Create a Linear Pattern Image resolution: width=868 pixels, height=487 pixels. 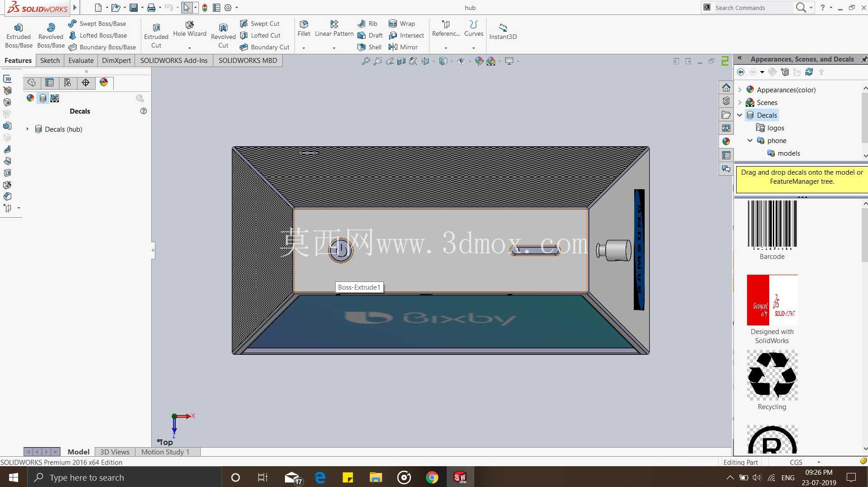pyautogui.click(x=334, y=29)
